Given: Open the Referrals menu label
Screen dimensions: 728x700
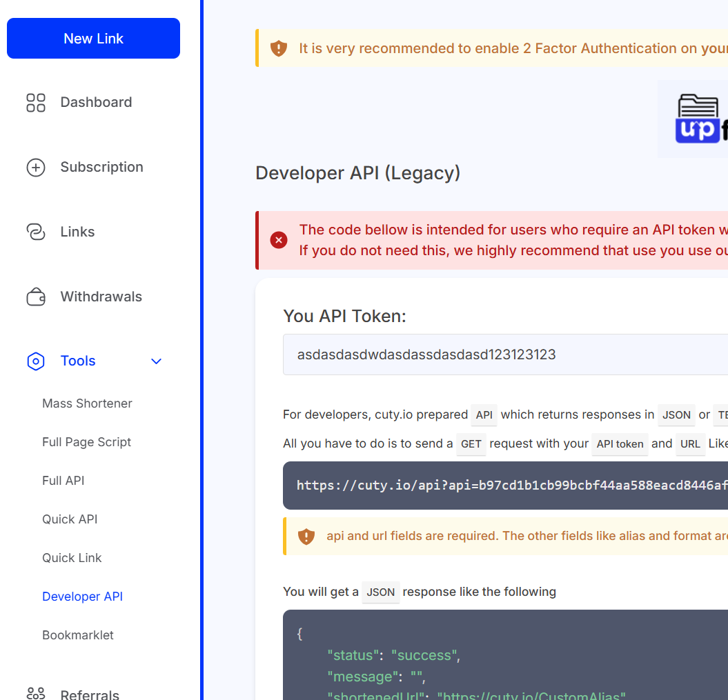Looking at the screenshot, I should [x=90, y=694].
